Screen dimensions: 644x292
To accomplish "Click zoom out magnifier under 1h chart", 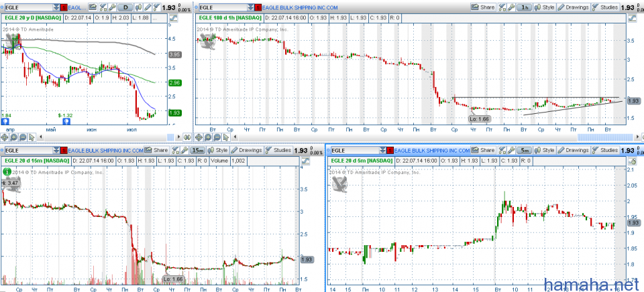I will coord(217,137).
